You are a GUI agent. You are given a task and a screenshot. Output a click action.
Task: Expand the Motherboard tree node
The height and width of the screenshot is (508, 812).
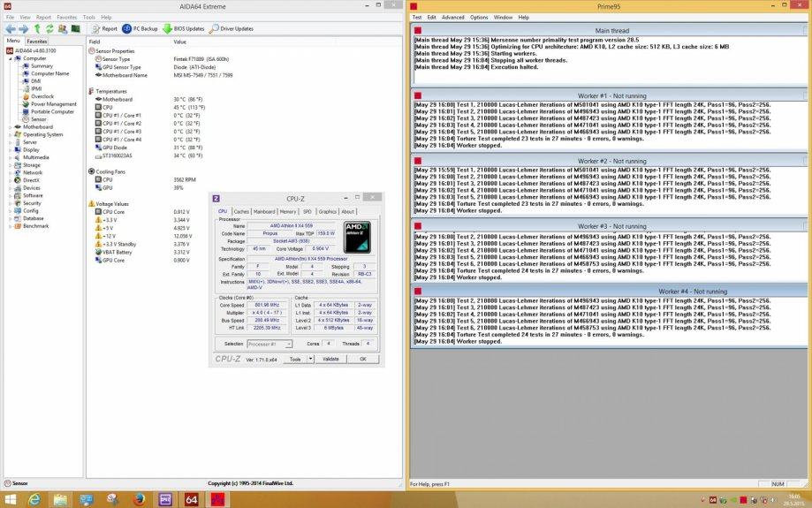[x=10, y=127]
